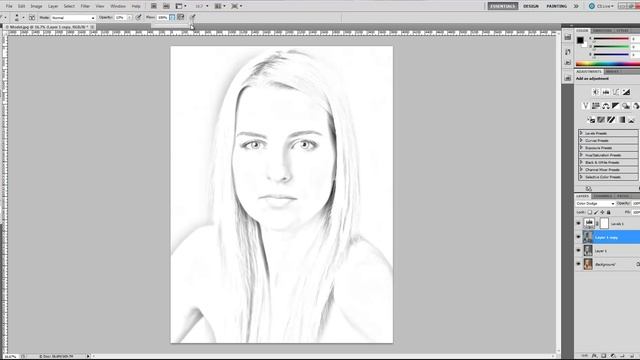Click the color spectrum ramp in Color panel
The width and height of the screenshot is (640, 360).
(608, 64)
